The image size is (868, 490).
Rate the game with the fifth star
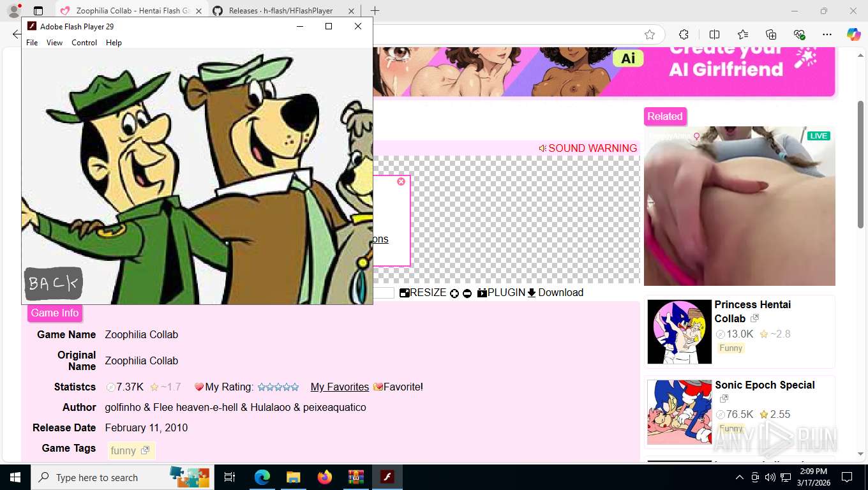[295, 387]
